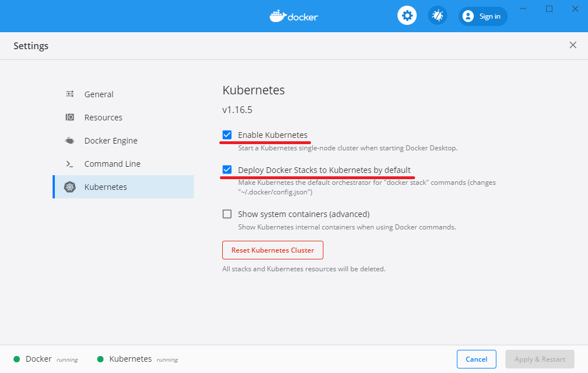Click the Kubernetes running status indicator
The width and height of the screenshot is (588, 373).
[101, 359]
